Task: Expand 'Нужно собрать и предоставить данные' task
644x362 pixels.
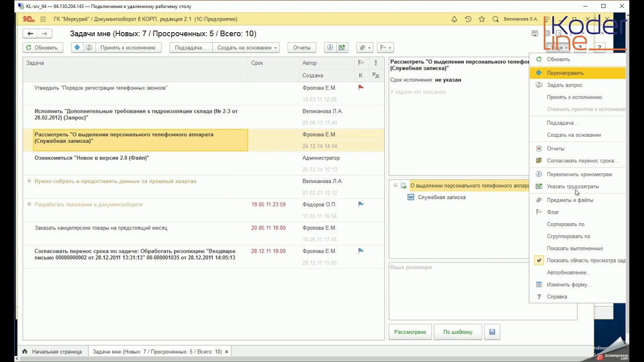Action: 29,181
